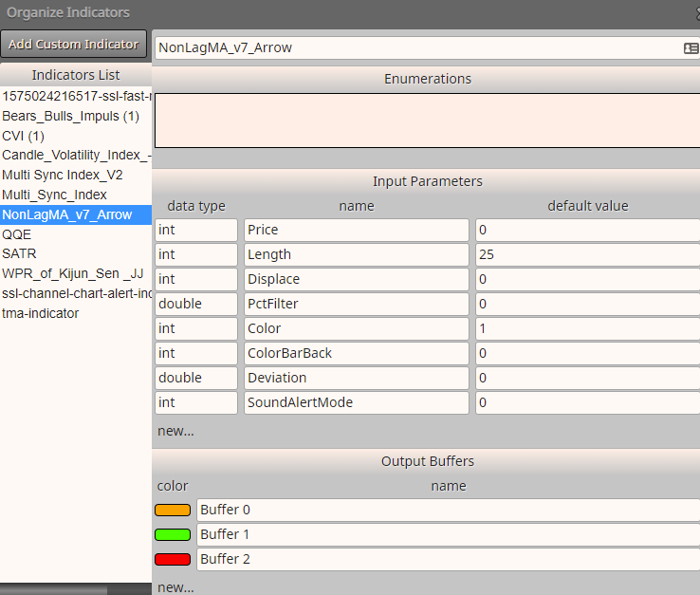Screen dimensions: 700x595
Task: Edit default value of ColorBarBack parameter
Action: tap(587, 353)
